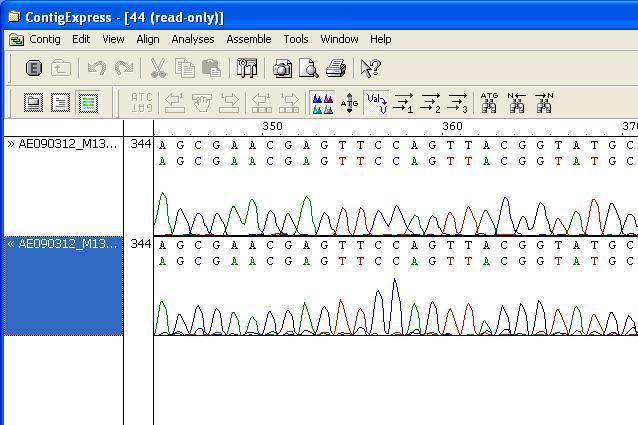Switch to the second pane view icon

point(60,102)
